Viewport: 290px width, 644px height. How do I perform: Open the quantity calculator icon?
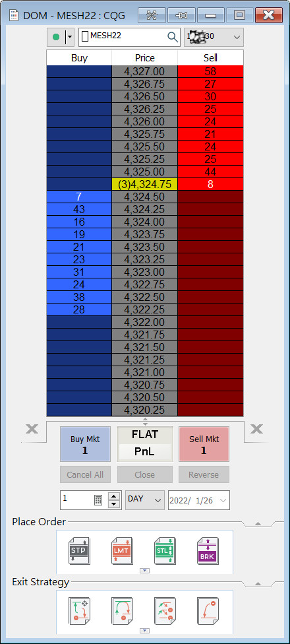(x=98, y=500)
